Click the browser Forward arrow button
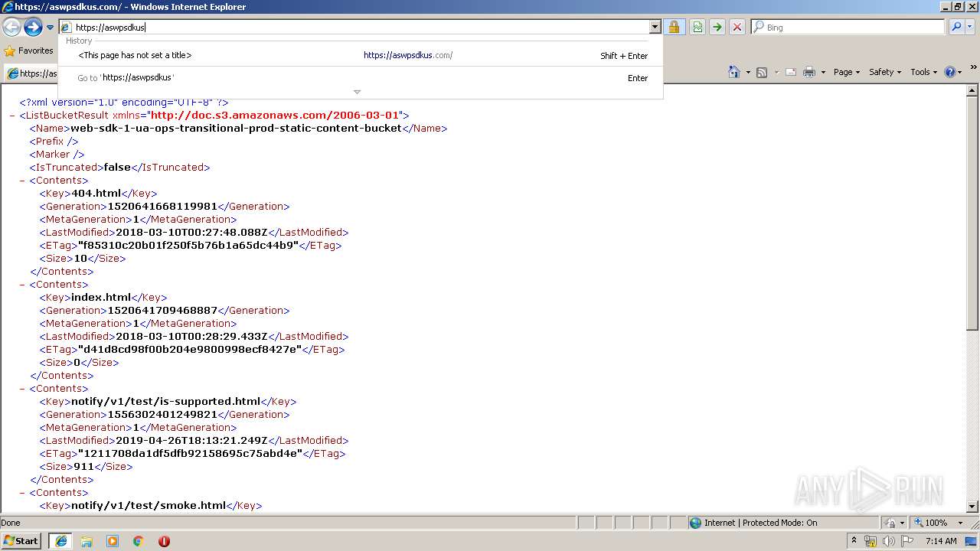This screenshot has width=980, height=551. [x=33, y=28]
